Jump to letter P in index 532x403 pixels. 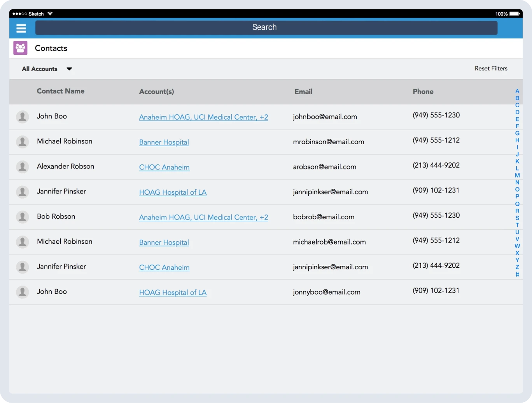pyautogui.click(x=517, y=196)
